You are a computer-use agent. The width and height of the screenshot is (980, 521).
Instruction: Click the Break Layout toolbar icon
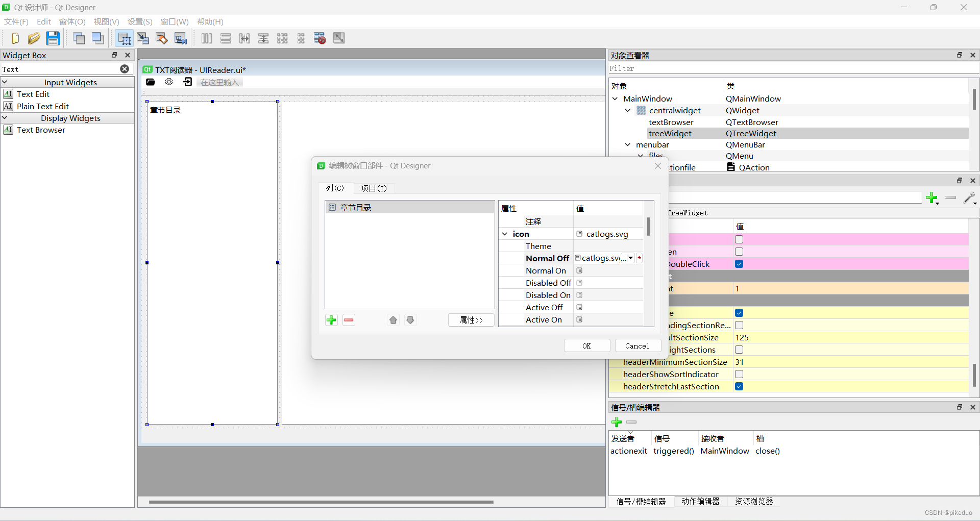click(x=320, y=38)
